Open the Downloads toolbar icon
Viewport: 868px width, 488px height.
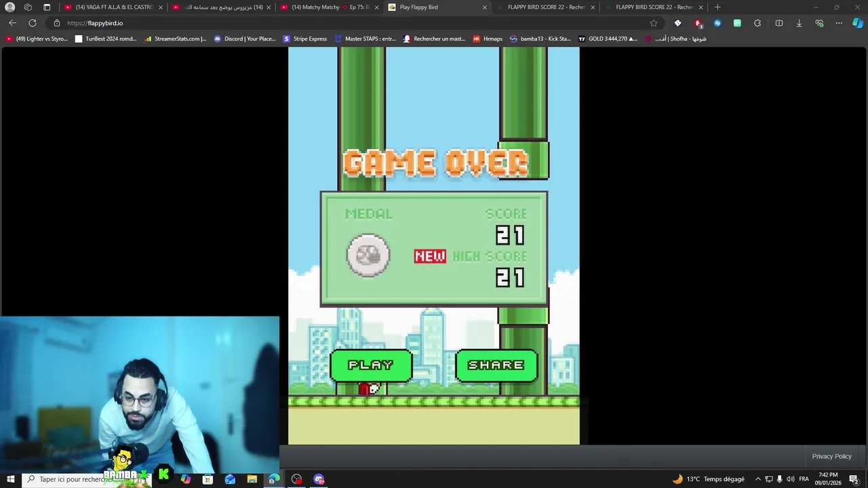point(799,23)
